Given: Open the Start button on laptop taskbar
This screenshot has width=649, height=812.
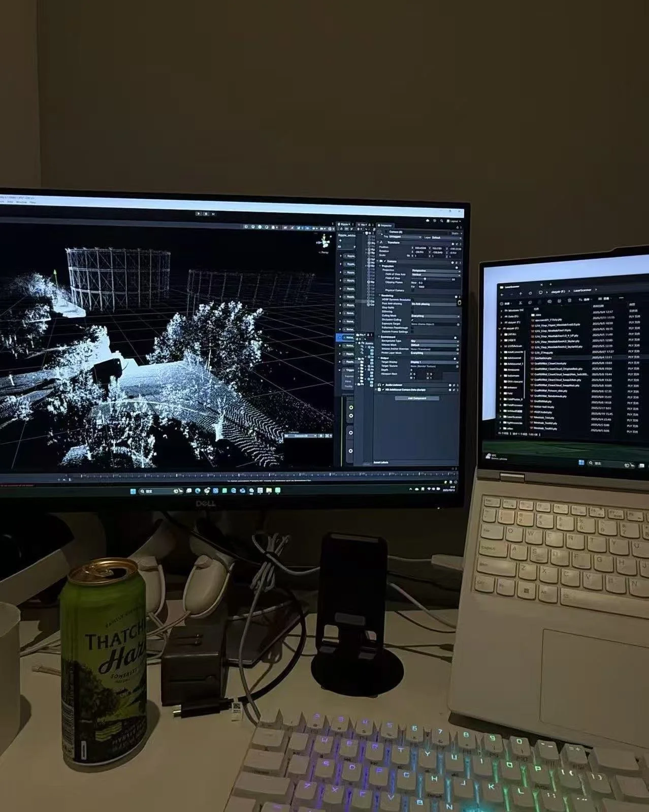Looking at the screenshot, I should coord(581,463).
